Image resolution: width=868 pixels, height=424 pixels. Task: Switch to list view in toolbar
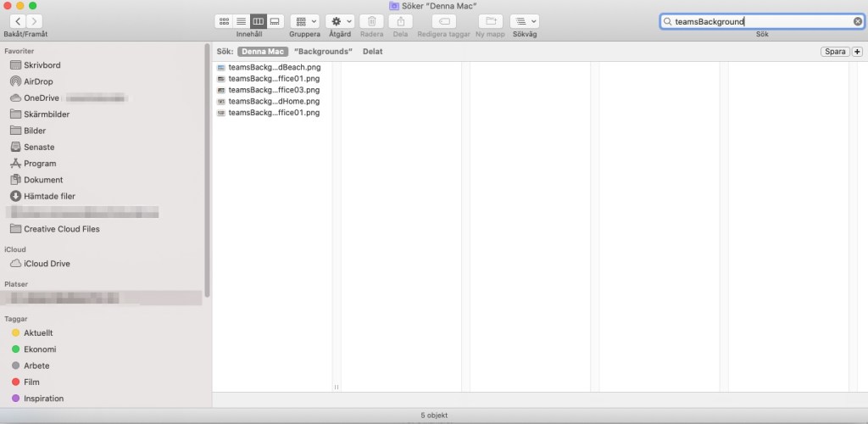[241, 21]
